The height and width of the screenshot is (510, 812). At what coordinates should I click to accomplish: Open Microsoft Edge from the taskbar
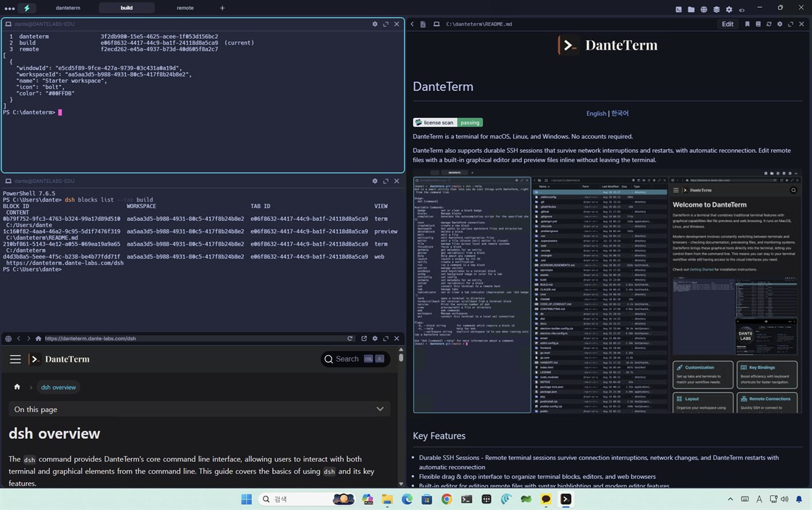tap(407, 499)
